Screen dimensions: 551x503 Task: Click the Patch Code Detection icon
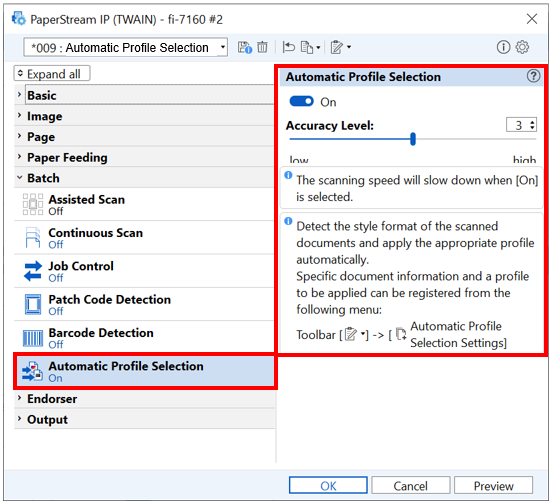33,304
